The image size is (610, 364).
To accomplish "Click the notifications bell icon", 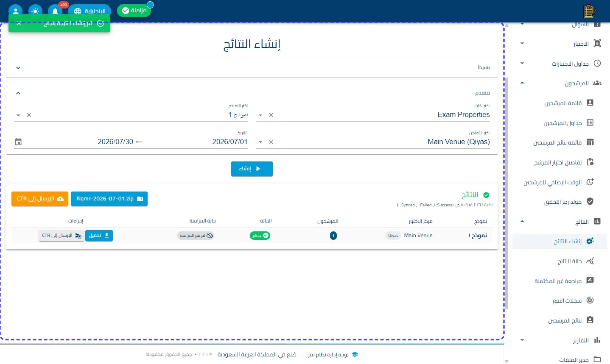I will (x=55, y=11).
